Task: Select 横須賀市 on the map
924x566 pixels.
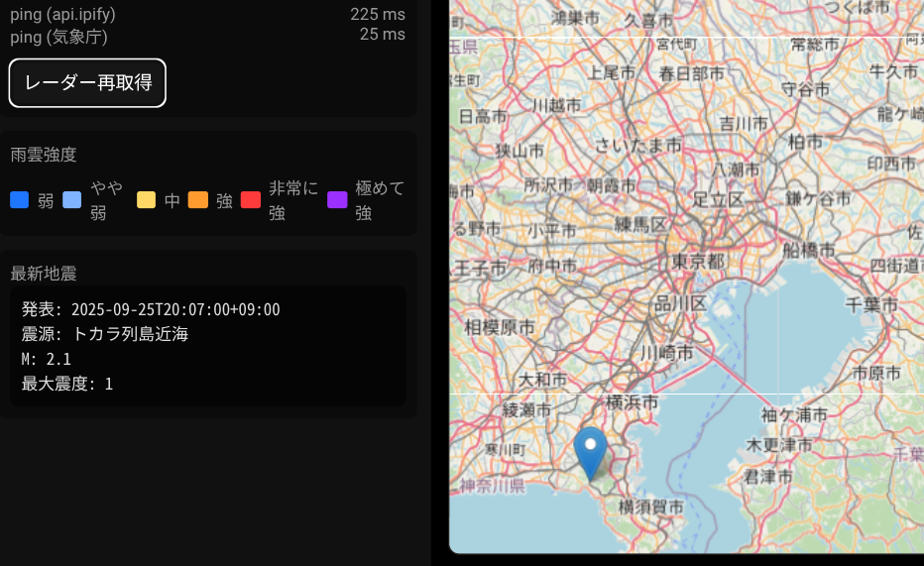Action: coord(650,507)
